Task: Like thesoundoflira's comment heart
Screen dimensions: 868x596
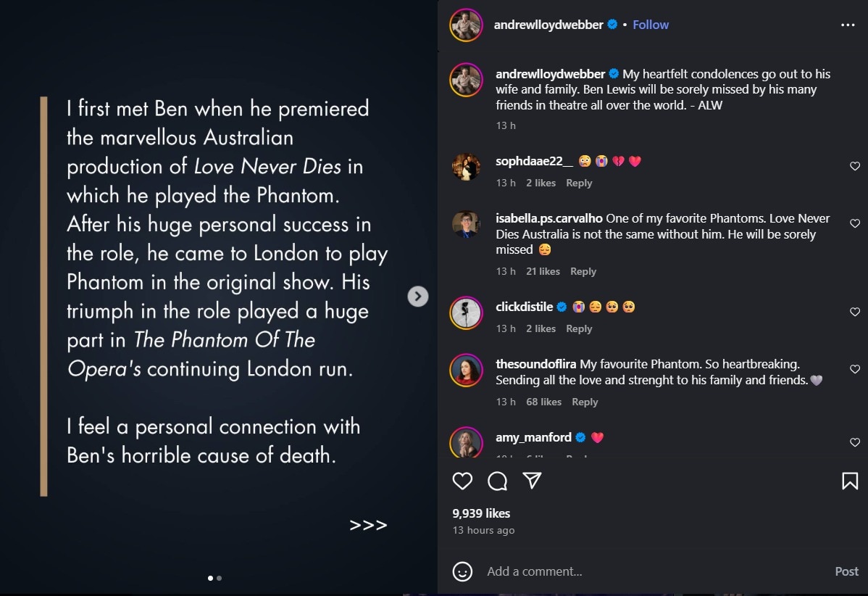Action: [855, 370]
